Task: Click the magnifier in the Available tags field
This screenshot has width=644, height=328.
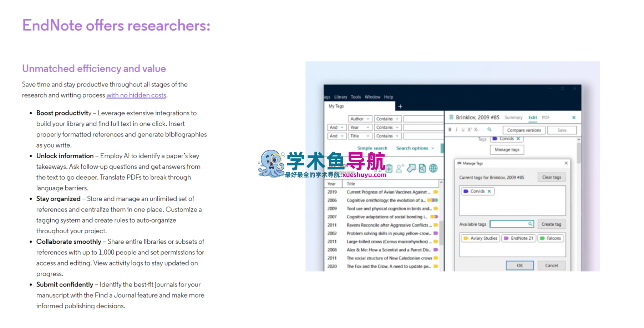Action: (x=530, y=224)
